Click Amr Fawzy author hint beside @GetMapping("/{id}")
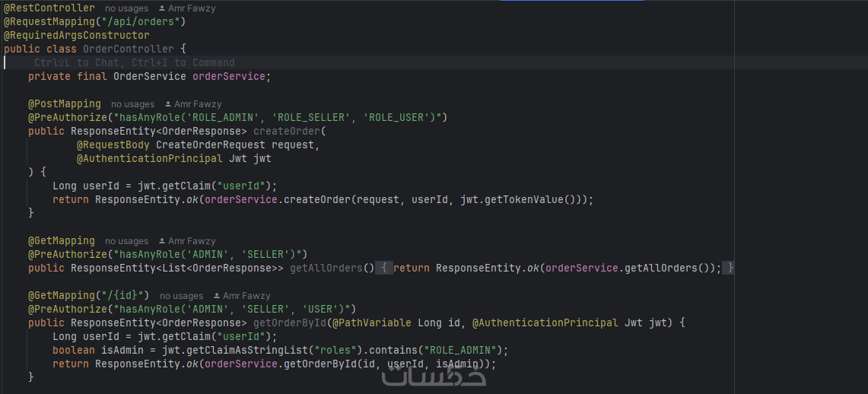 pyautogui.click(x=242, y=296)
